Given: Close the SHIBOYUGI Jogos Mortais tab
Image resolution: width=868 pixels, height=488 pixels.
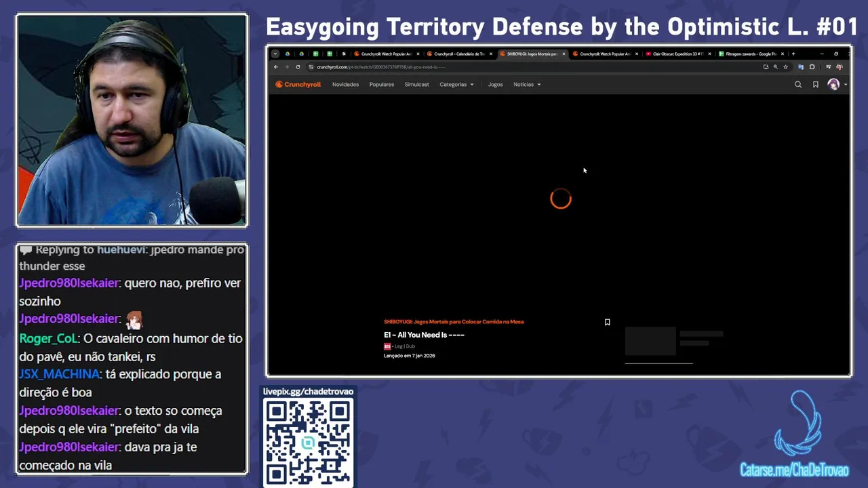Looking at the screenshot, I should click(x=564, y=54).
